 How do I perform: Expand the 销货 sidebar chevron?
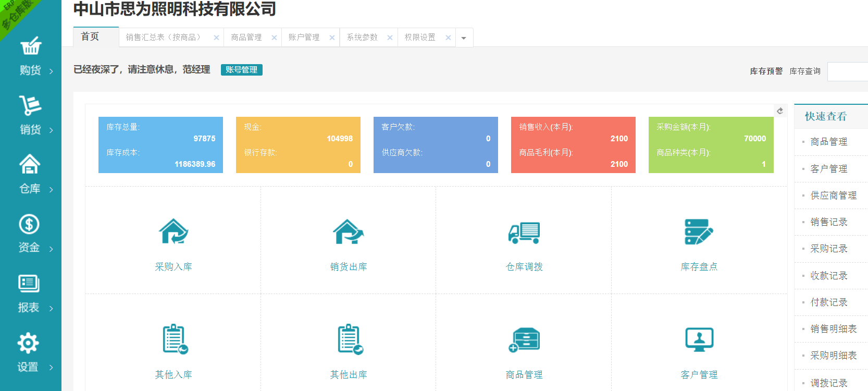click(51, 130)
